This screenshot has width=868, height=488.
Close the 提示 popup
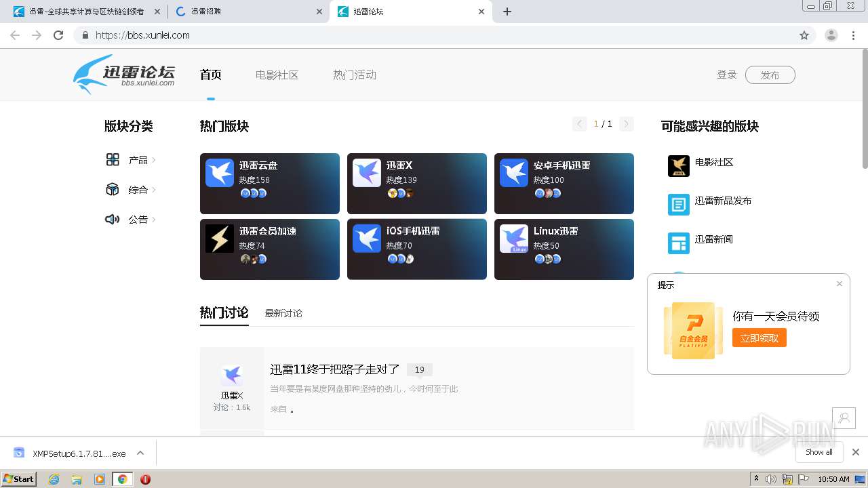[x=840, y=284]
